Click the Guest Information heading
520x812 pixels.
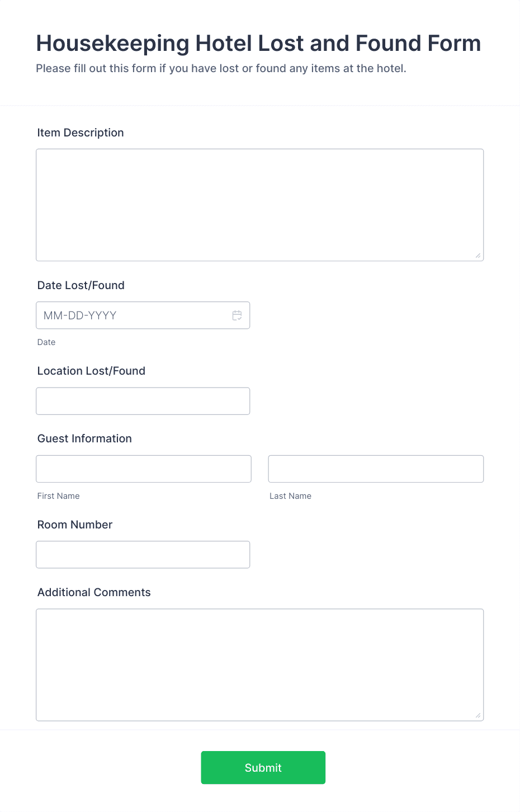[x=84, y=438]
